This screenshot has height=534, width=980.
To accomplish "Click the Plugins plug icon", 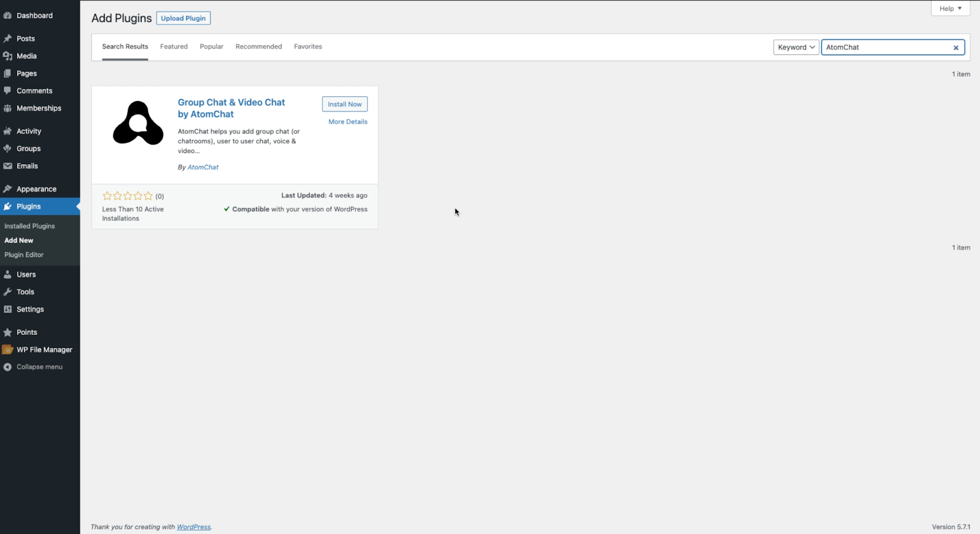I will tap(7, 206).
